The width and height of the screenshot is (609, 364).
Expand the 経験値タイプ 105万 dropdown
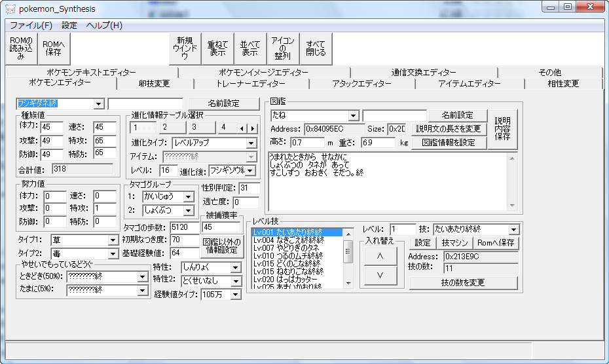(236, 295)
